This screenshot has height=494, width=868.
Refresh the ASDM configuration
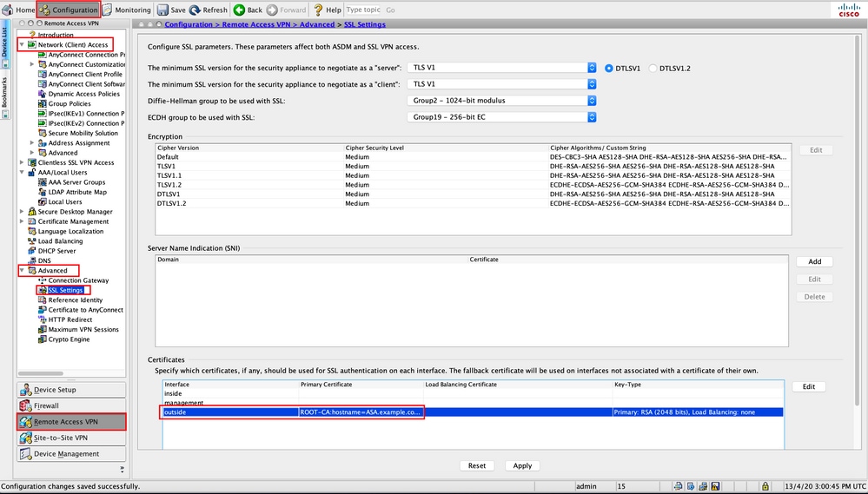[209, 10]
